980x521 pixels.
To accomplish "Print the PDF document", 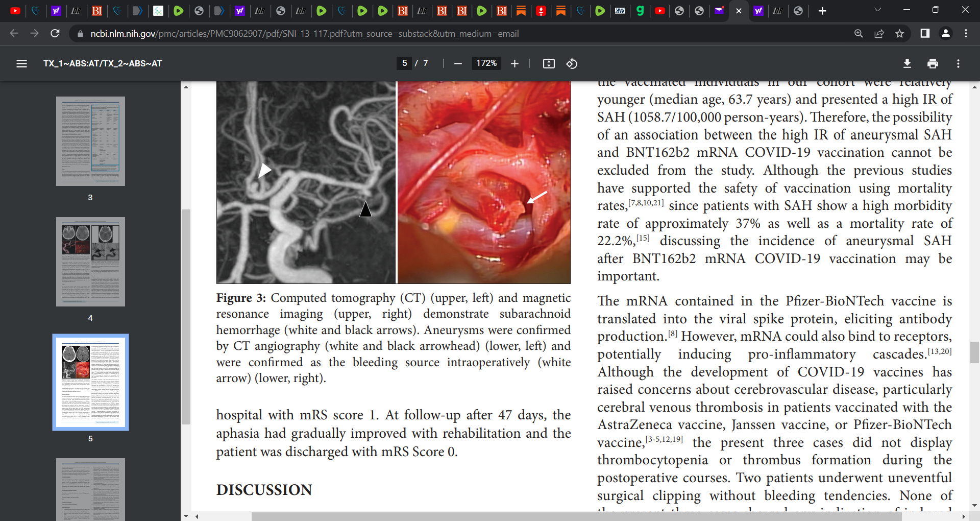I will tap(933, 63).
